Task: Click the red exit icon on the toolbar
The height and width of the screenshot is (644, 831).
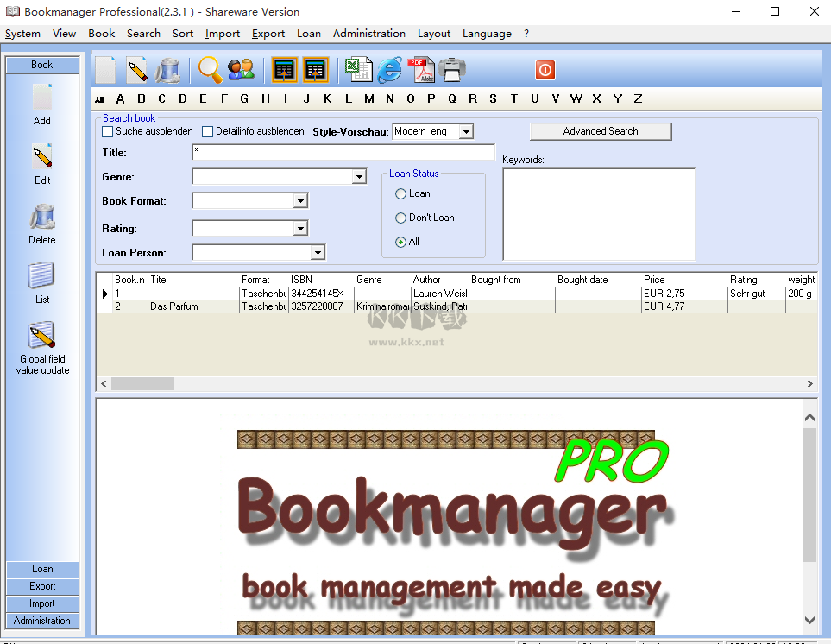Action: (x=545, y=69)
